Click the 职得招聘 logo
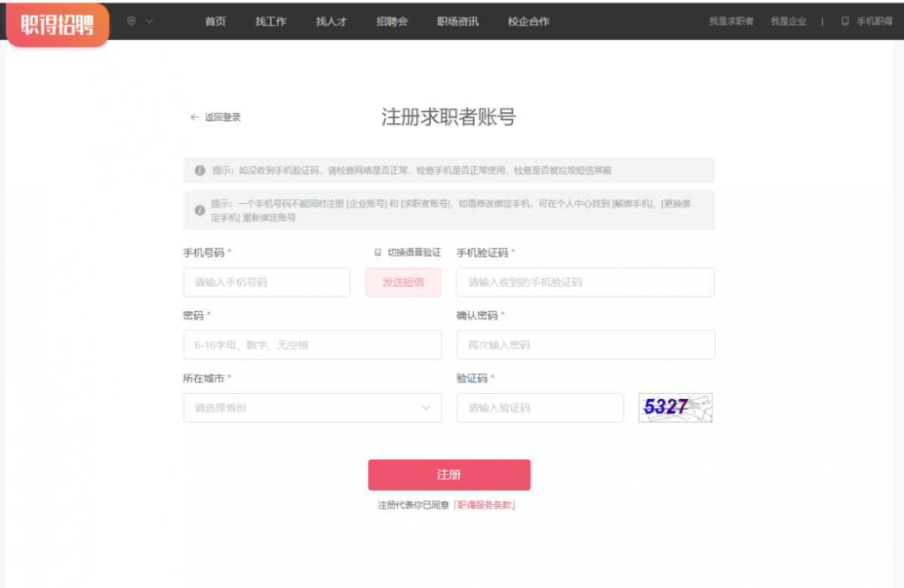This screenshot has width=904, height=588. point(57,24)
